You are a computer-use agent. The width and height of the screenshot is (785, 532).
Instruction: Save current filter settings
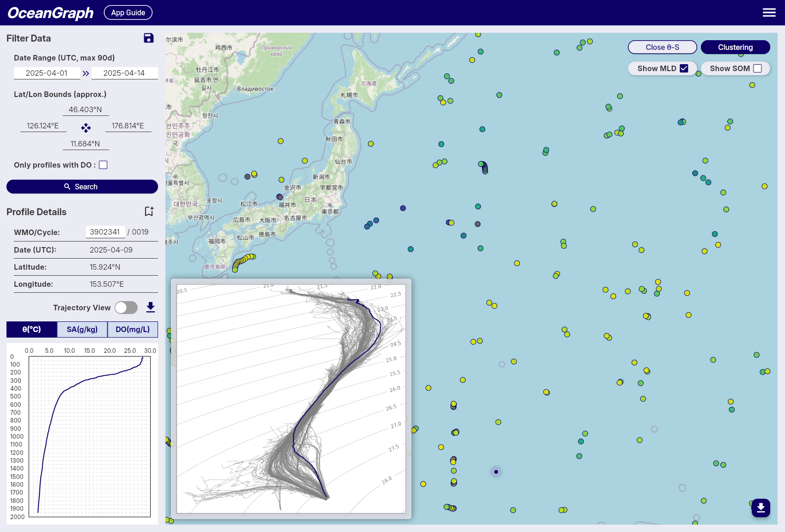pos(148,38)
